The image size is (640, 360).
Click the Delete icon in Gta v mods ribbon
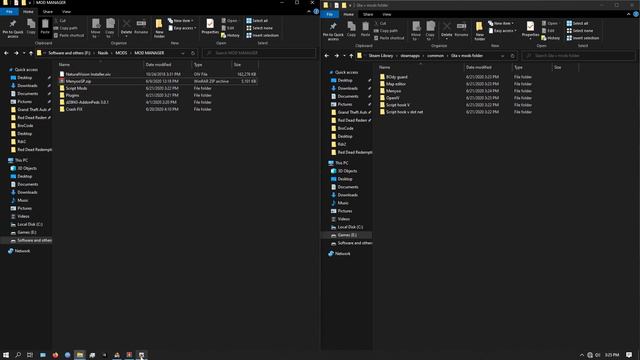[447, 30]
